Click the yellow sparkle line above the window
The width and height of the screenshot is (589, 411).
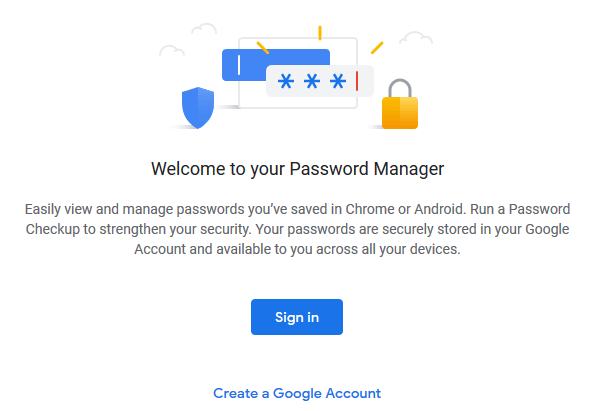point(320,33)
